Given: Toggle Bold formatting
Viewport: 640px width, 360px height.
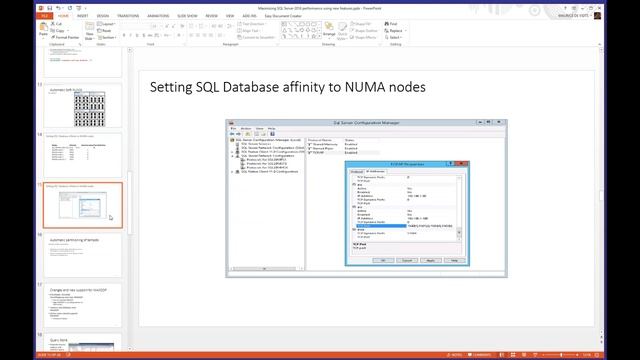Looking at the screenshot, I should [x=124, y=36].
